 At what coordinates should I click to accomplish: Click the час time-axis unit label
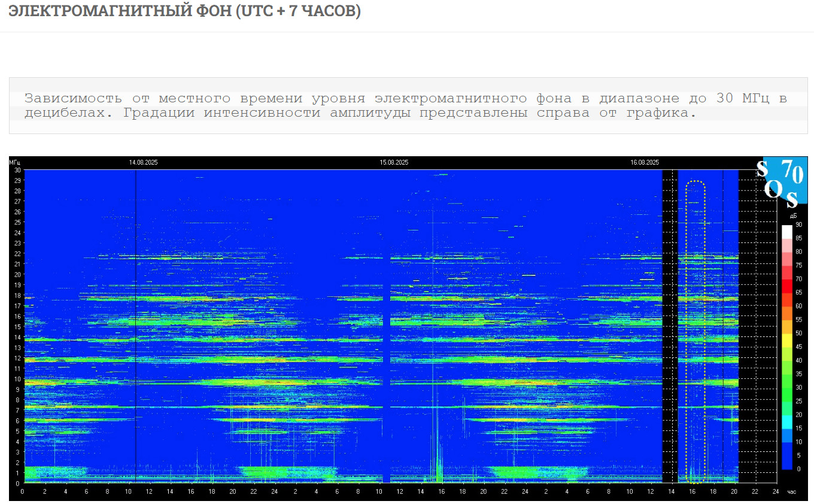click(791, 491)
